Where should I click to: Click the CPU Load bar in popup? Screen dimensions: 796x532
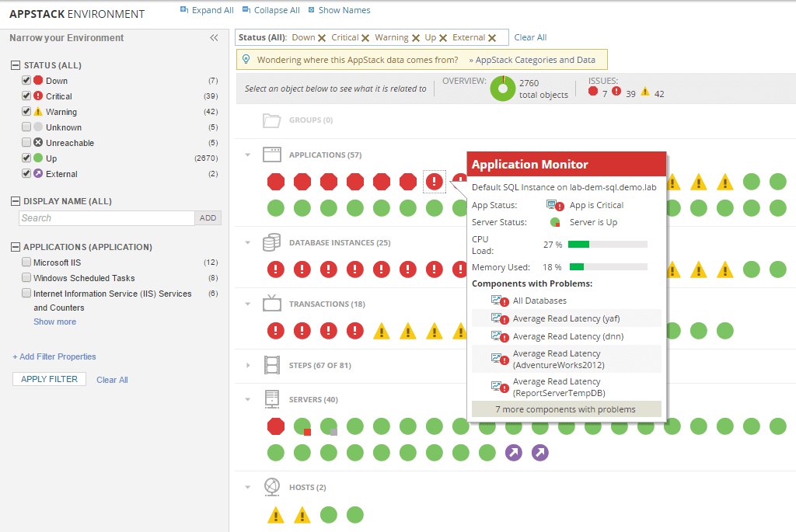(x=607, y=245)
